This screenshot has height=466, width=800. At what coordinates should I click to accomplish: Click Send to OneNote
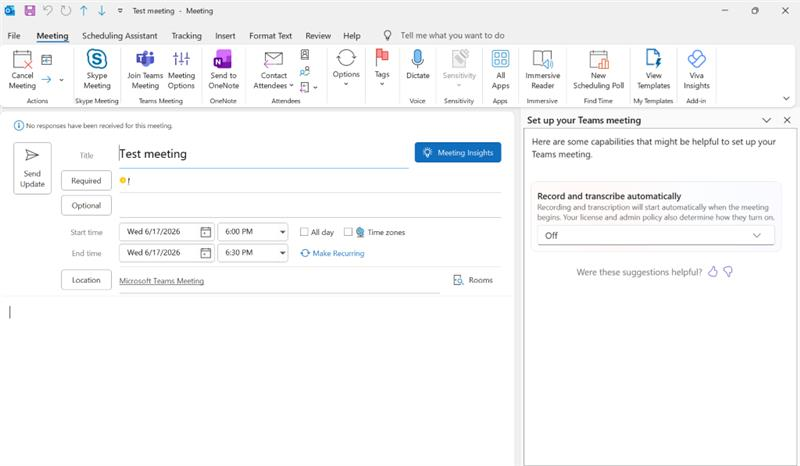tap(223, 70)
